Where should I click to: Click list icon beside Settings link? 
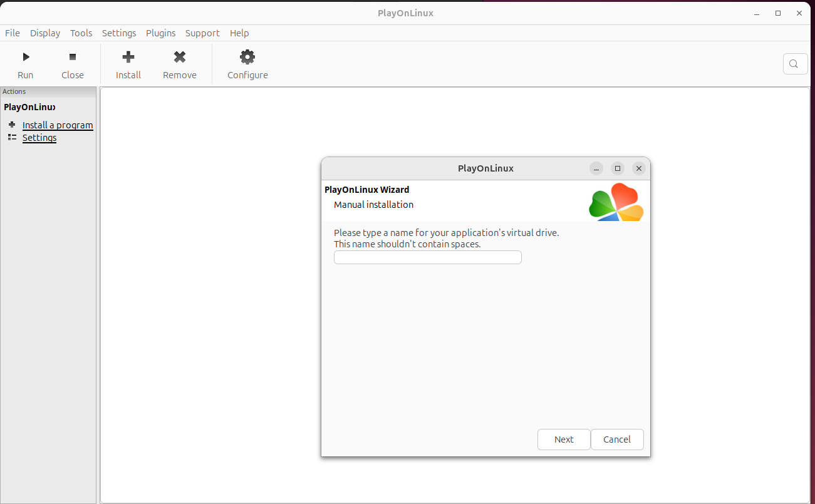point(12,137)
